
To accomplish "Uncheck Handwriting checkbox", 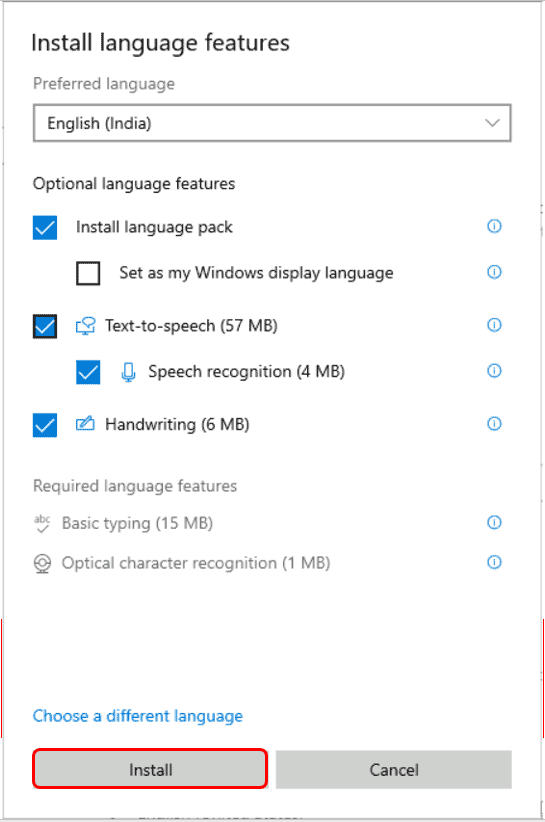I will point(45,425).
